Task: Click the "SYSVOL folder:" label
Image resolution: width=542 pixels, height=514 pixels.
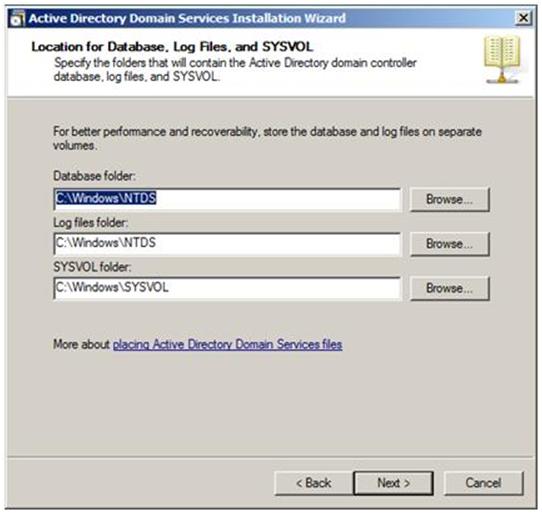Action: [x=92, y=267]
